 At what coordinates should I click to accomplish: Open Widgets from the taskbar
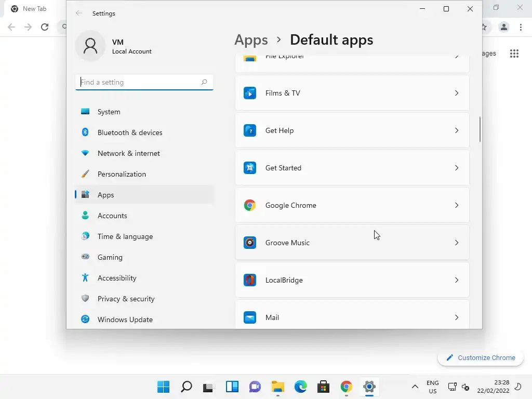tap(232, 387)
